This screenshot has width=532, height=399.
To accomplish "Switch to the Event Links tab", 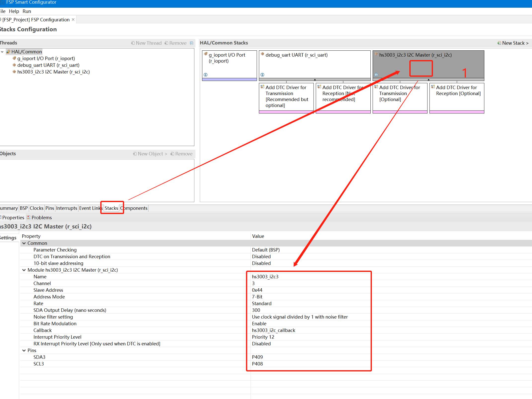I will [x=91, y=208].
